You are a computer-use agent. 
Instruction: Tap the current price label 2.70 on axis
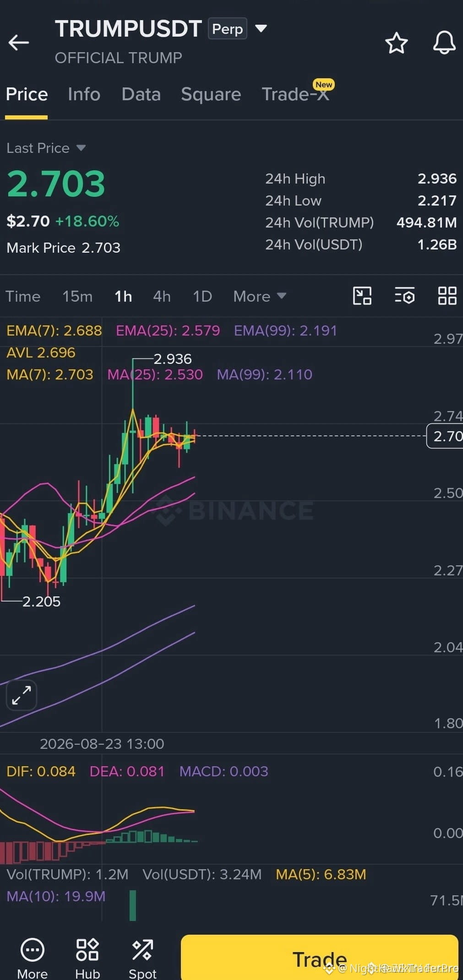point(445,436)
